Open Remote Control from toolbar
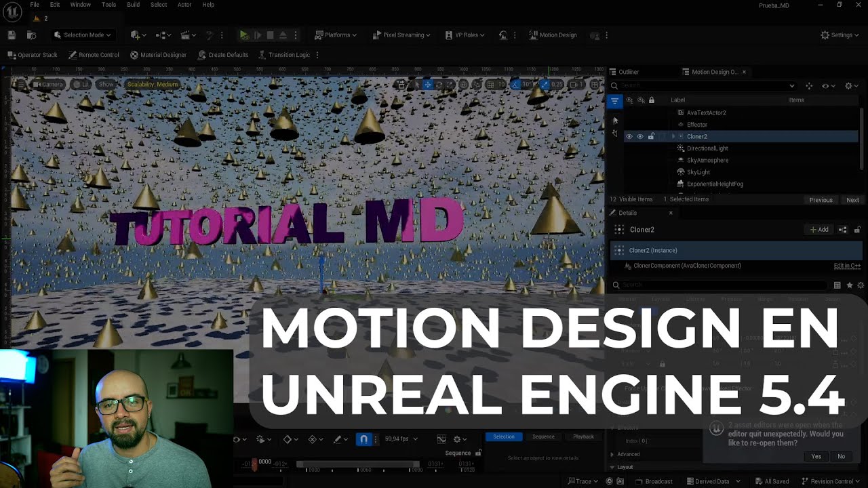Screen dimensions: 868x488 (x=94, y=55)
